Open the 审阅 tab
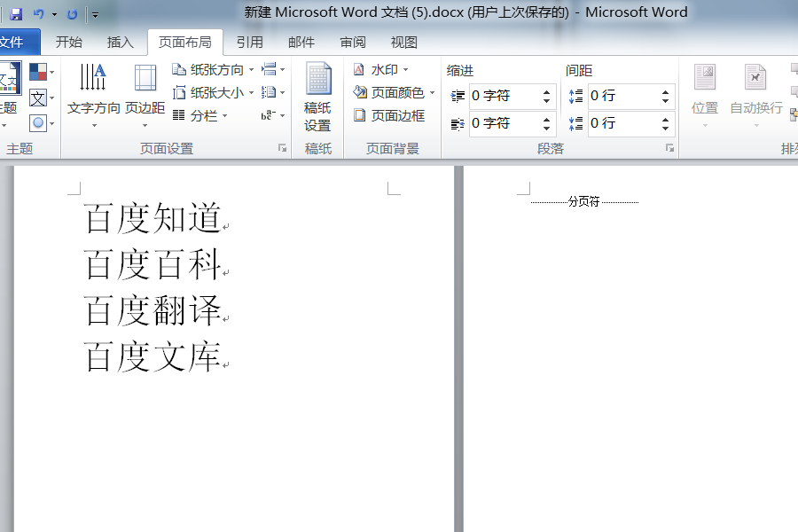The width and height of the screenshot is (798, 532). point(353,43)
